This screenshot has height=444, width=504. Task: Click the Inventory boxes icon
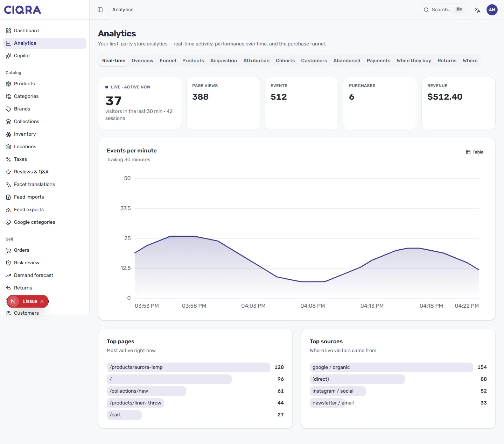8,134
